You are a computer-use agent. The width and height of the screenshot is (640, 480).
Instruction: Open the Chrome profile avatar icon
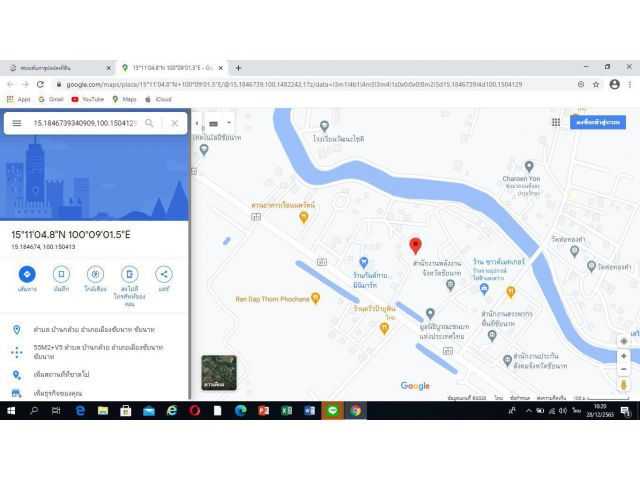615,84
